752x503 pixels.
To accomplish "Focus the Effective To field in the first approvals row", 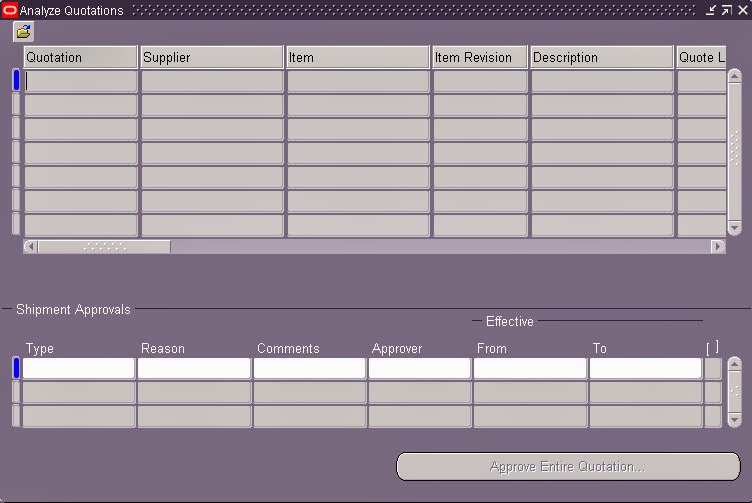I will [x=646, y=368].
